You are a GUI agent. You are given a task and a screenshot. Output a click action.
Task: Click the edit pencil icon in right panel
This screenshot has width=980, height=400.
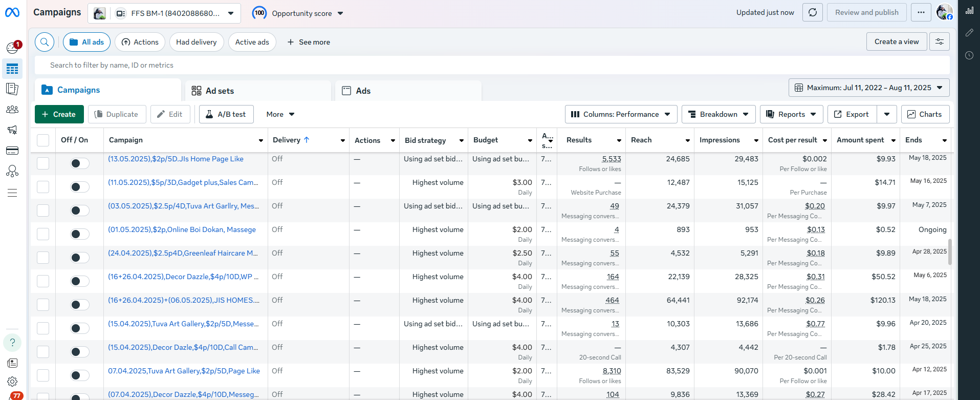tap(969, 33)
